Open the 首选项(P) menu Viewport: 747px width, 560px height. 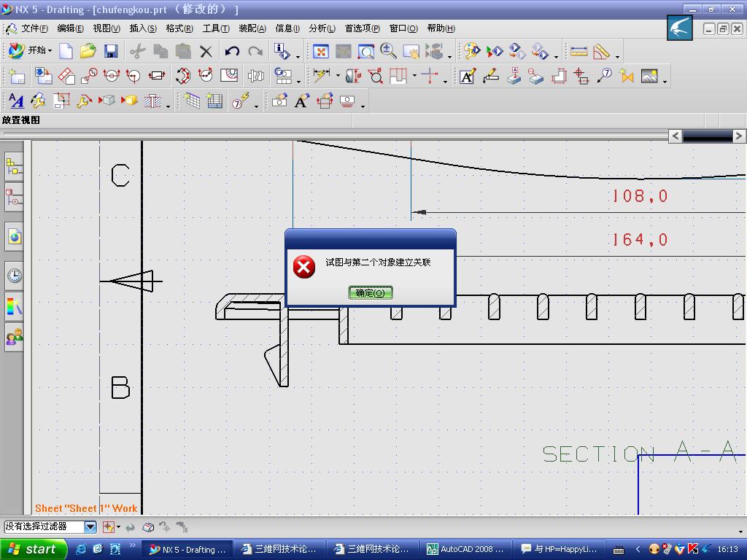click(x=362, y=28)
